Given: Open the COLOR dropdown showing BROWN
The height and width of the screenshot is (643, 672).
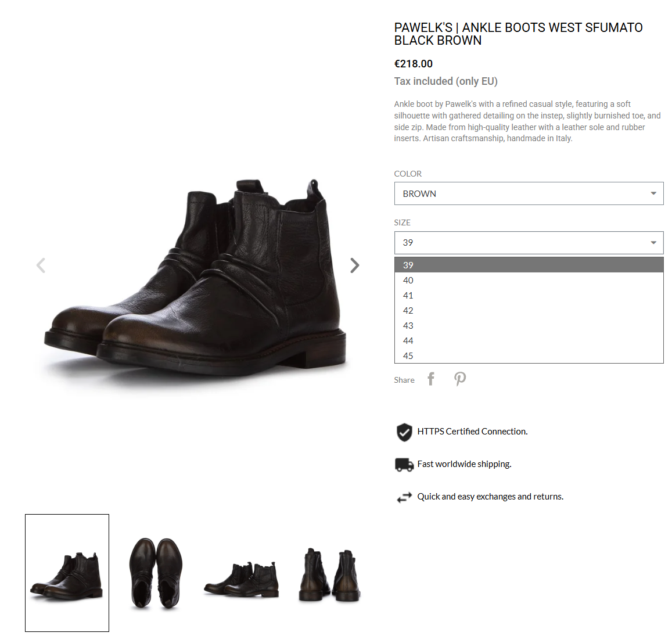Looking at the screenshot, I should [529, 193].
